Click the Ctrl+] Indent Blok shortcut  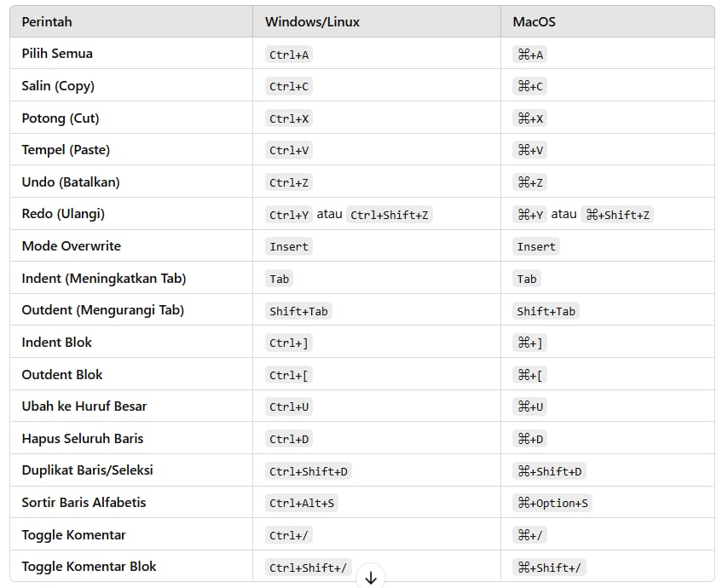(289, 343)
